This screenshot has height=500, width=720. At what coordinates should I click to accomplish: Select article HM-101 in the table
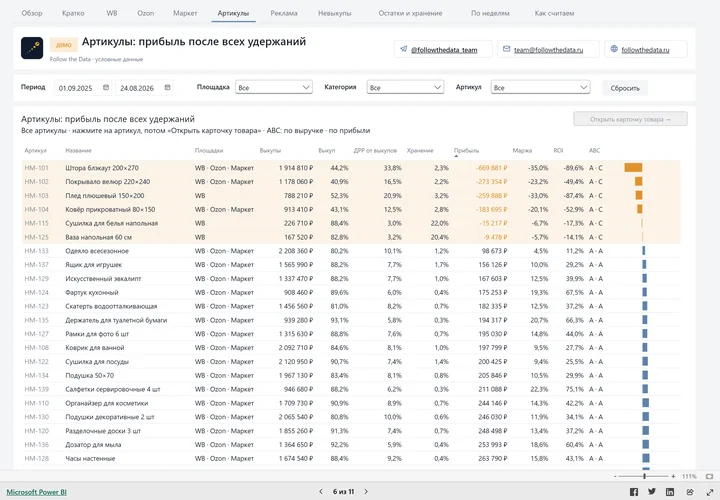point(36,168)
